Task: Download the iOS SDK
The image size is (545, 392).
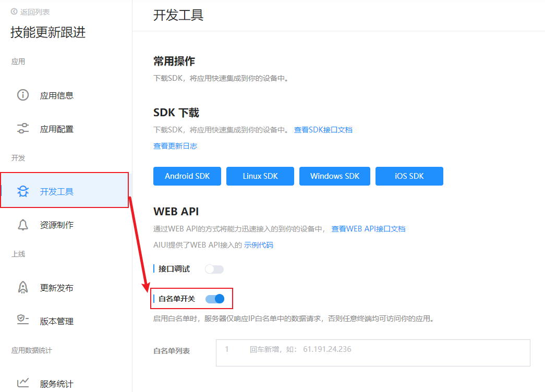Action: (409, 176)
